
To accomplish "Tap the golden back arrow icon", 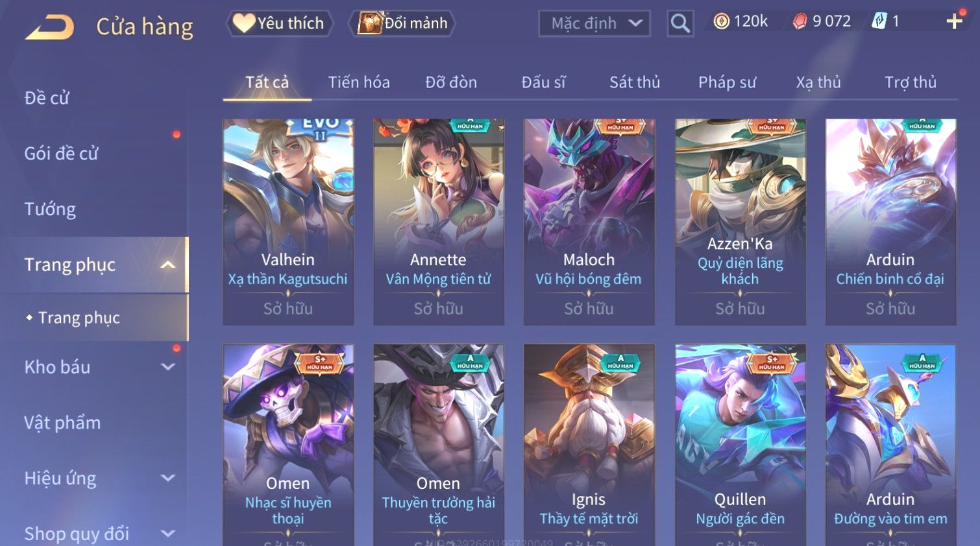I will pos(49,27).
